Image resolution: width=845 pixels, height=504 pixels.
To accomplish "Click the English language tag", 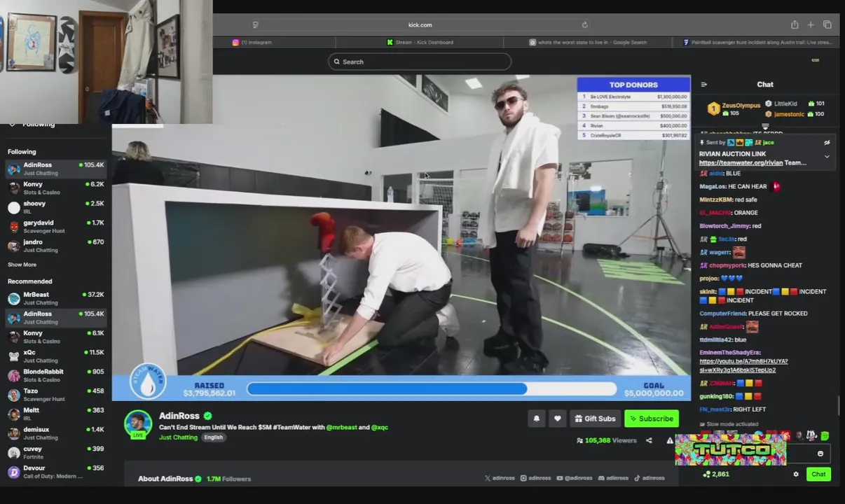I will 213,437.
